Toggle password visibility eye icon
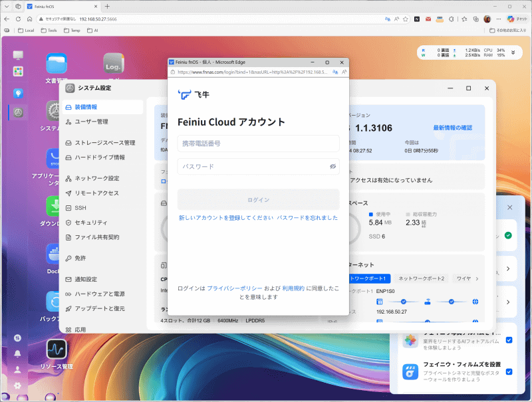Image resolution: width=532 pixels, height=402 pixels. pos(333,166)
